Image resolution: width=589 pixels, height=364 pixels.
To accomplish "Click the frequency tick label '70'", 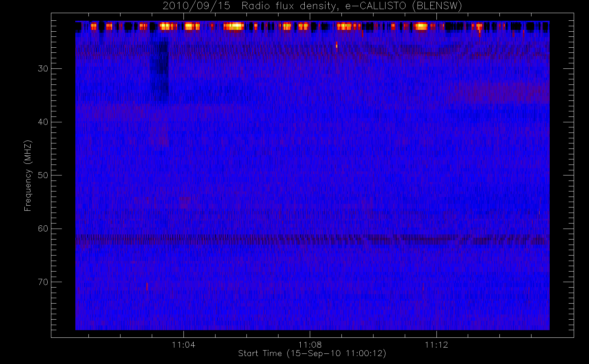I will tap(43, 282).
